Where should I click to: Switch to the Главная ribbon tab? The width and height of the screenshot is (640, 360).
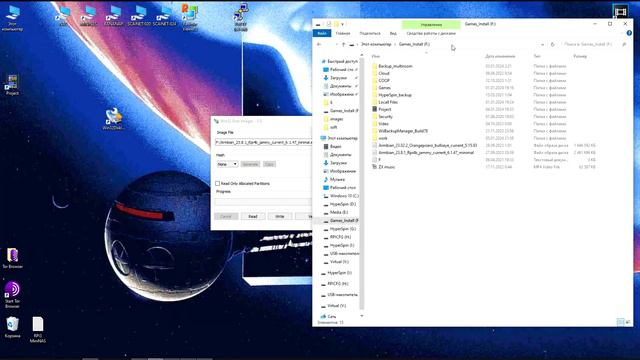coord(343,33)
